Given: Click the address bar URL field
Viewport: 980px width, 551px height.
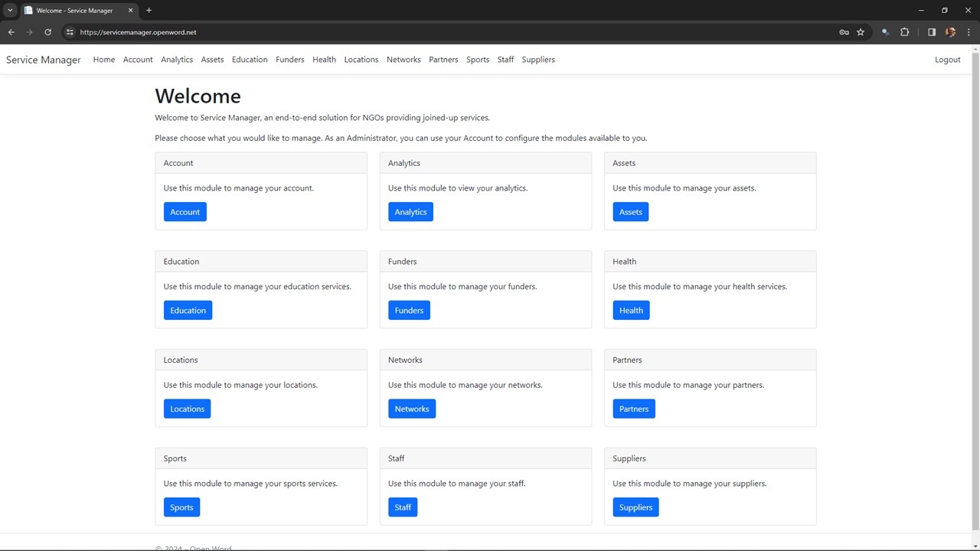Looking at the screenshot, I should (452, 32).
